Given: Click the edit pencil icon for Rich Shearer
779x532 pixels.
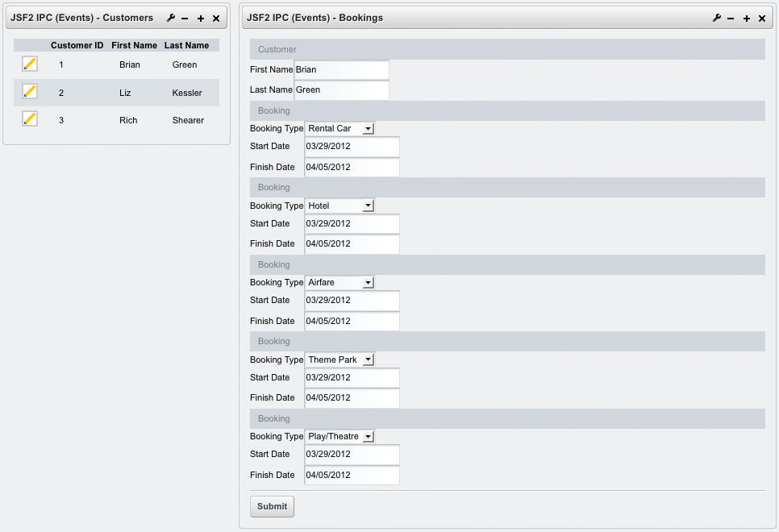Looking at the screenshot, I should tap(30, 119).
